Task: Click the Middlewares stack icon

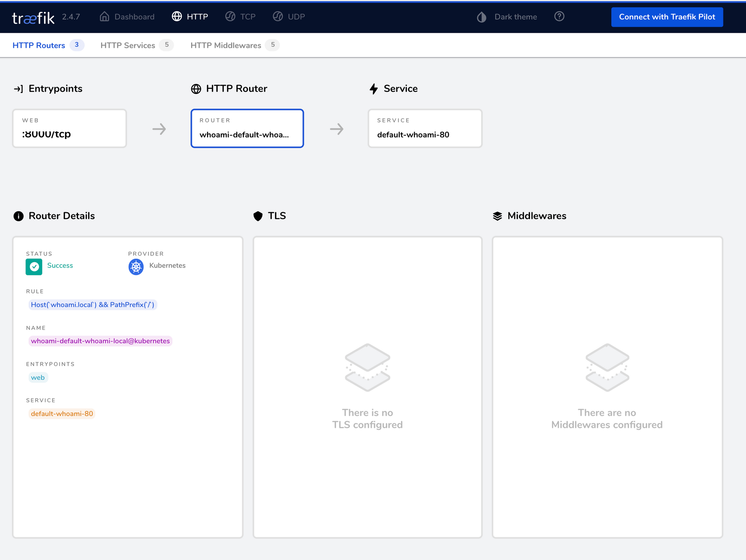Action: coord(498,216)
